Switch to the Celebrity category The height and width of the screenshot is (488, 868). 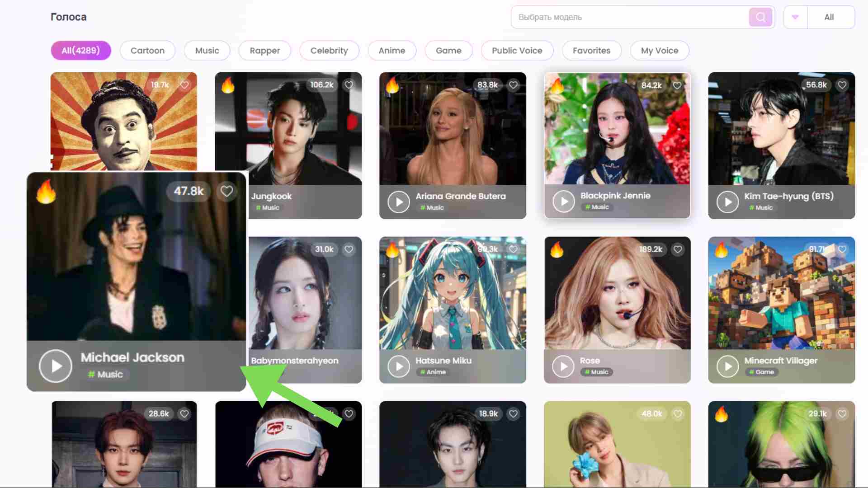tap(329, 51)
